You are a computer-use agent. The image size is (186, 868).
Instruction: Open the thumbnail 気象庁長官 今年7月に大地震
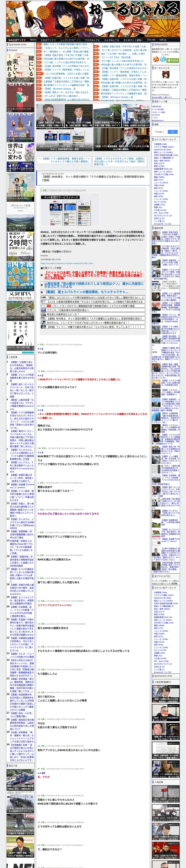pyautogui.click(x=50, y=116)
